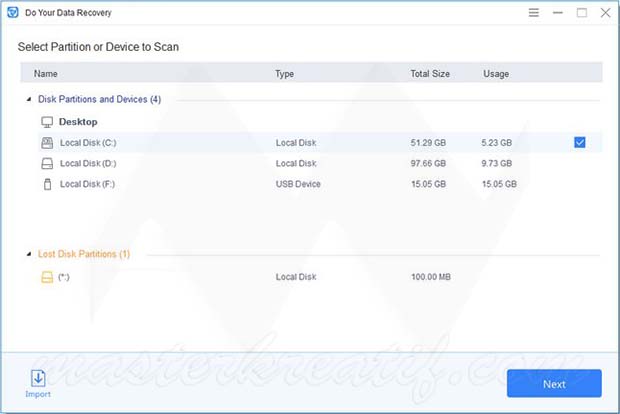Uncheck the Local Disk (C:) checkbox
Screen dimensions: 620x414
click(580, 143)
